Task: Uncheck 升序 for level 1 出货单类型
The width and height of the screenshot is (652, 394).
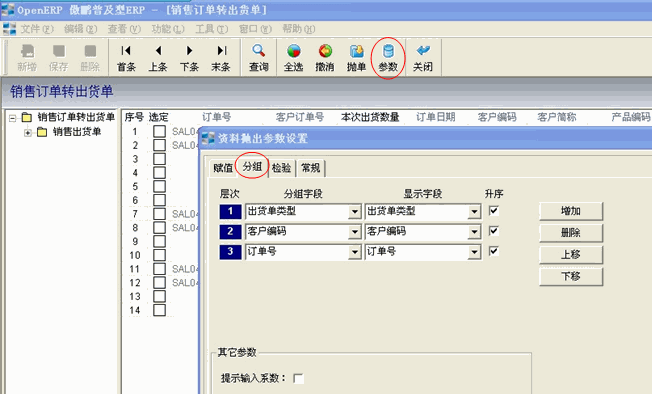Action: pyautogui.click(x=494, y=211)
